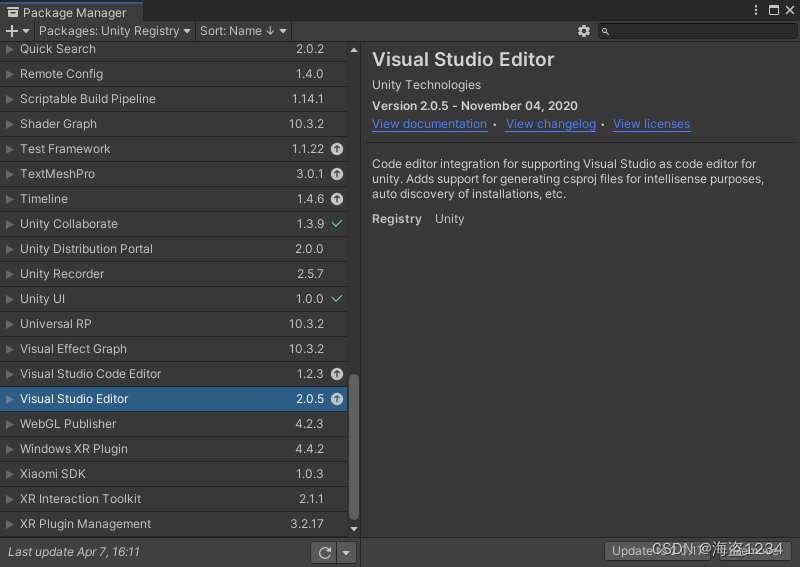Click version 3.2.17 of XR Plugin Management
This screenshot has height=567, width=800.
307,524
